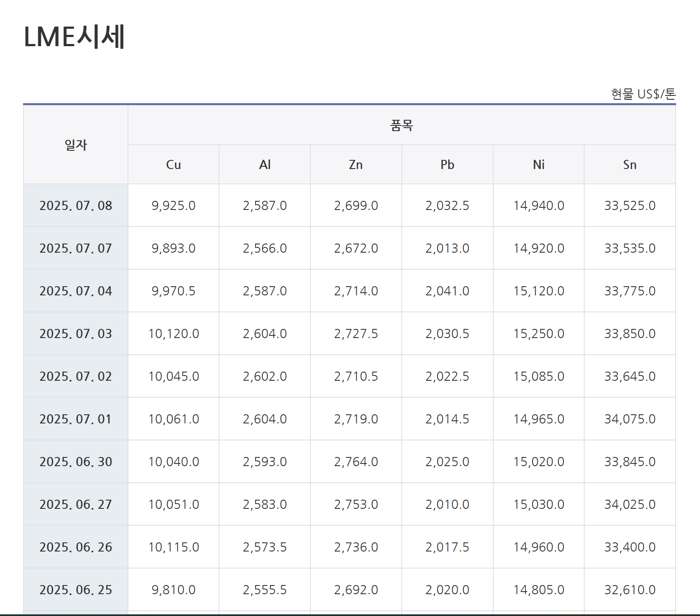Click the Al column header
Viewport: 700px width, 616px height.
point(265,165)
